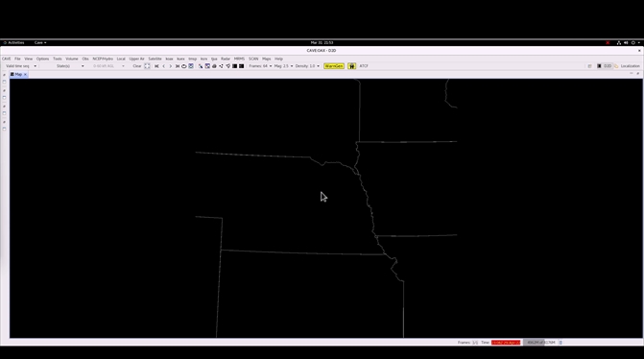Switch to the Localization perspective
Viewport: 644px width, 359px height.
[627, 66]
